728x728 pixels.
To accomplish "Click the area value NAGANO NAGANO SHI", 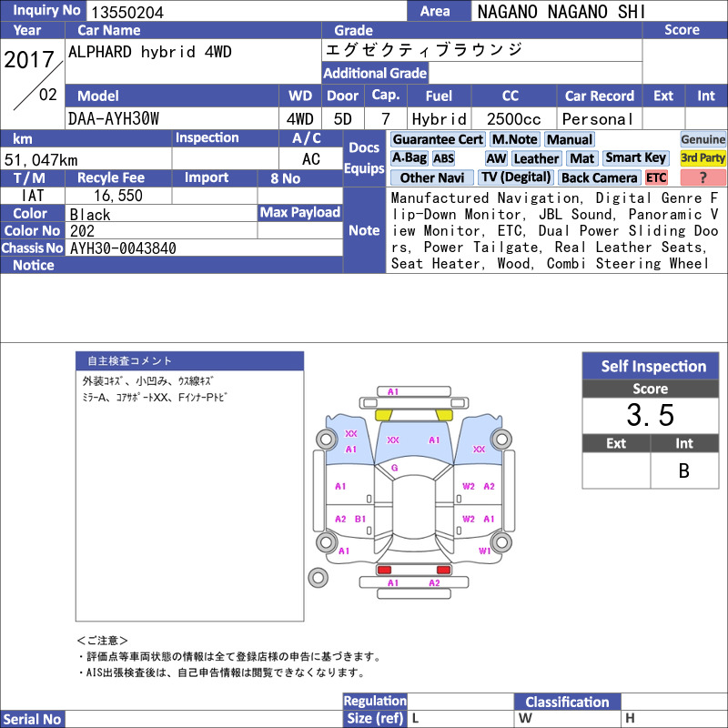I will click(561, 12).
